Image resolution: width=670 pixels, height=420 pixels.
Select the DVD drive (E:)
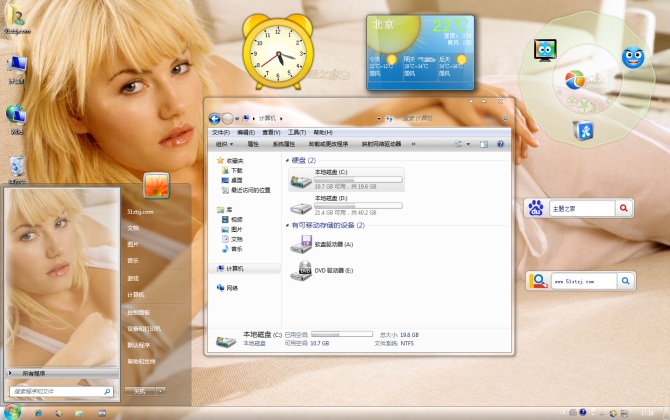click(x=322, y=270)
